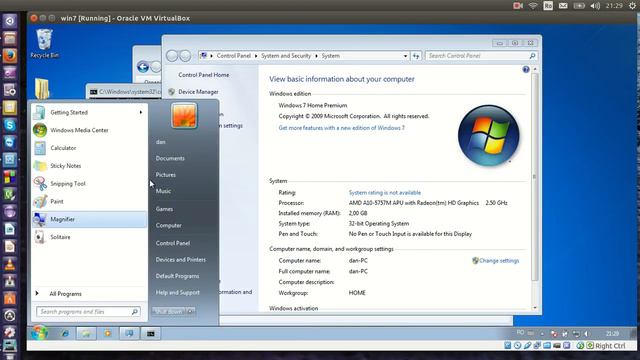This screenshot has height=360, width=640.
Task: Open Control Panel from Start menu
Action: pos(173,243)
